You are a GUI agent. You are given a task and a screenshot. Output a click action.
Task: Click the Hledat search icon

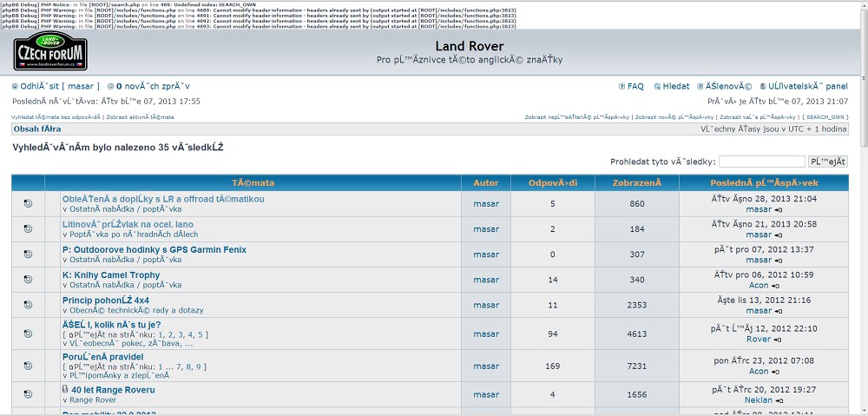[x=657, y=87]
